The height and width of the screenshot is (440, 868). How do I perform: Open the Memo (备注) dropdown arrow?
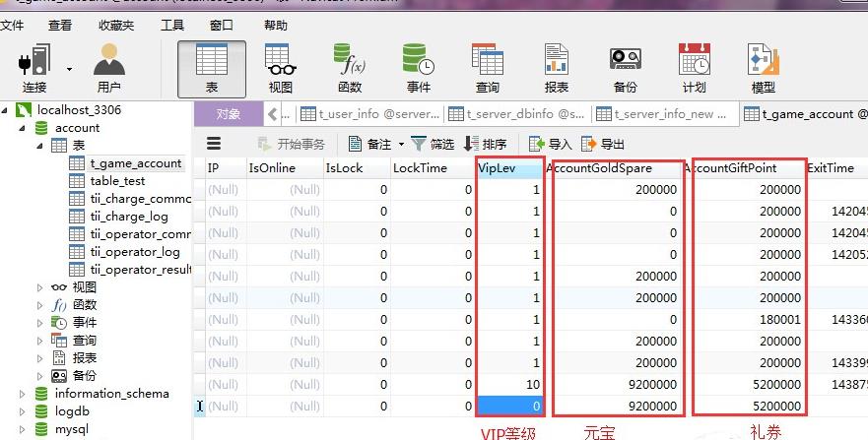click(x=401, y=145)
